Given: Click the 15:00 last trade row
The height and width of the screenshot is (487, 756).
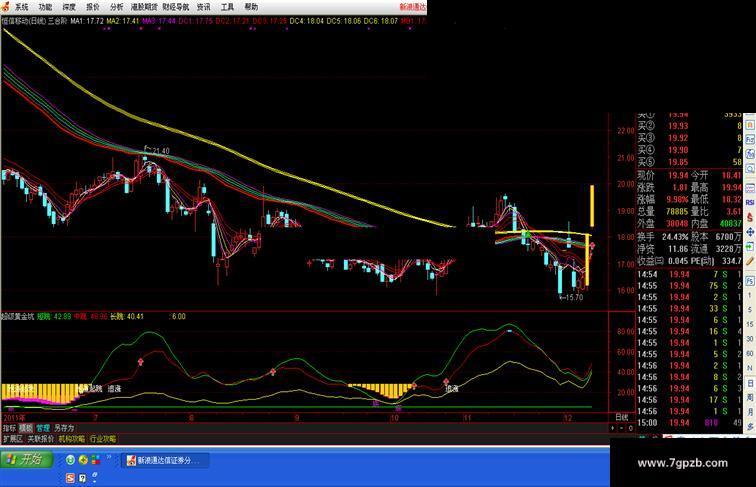Looking at the screenshot, I should (x=690, y=423).
